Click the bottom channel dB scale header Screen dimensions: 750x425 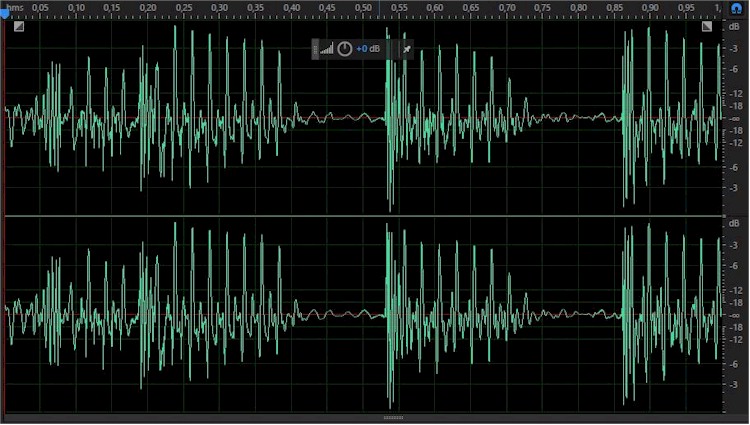[734, 223]
